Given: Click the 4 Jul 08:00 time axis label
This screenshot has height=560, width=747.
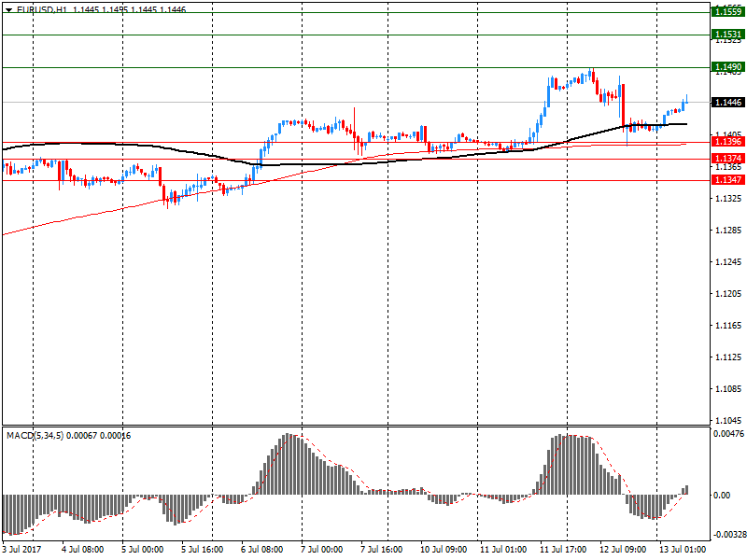Looking at the screenshot, I should 83,549.
